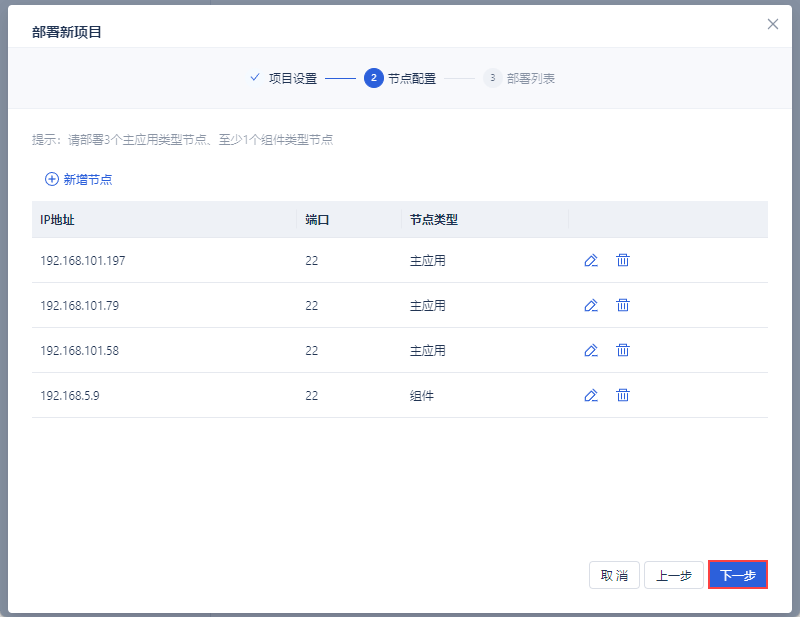Screen dimensions: 800x617
Task: Close the 部署新项目 dialog
Action: [x=772, y=24]
